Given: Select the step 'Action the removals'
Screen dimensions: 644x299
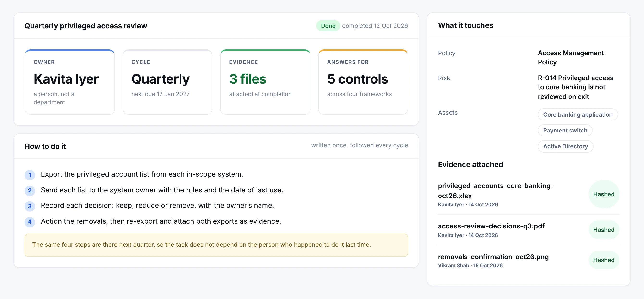Looking at the screenshot, I should click(x=161, y=221).
